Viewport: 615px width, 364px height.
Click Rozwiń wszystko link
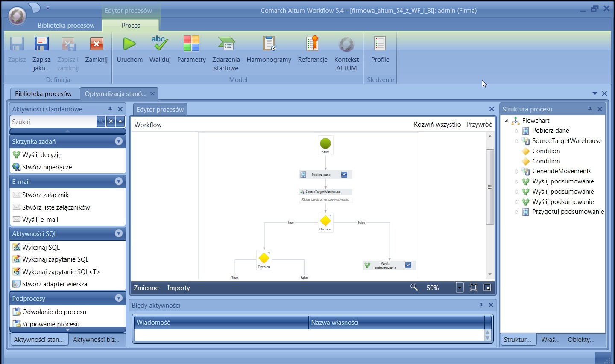437,125
